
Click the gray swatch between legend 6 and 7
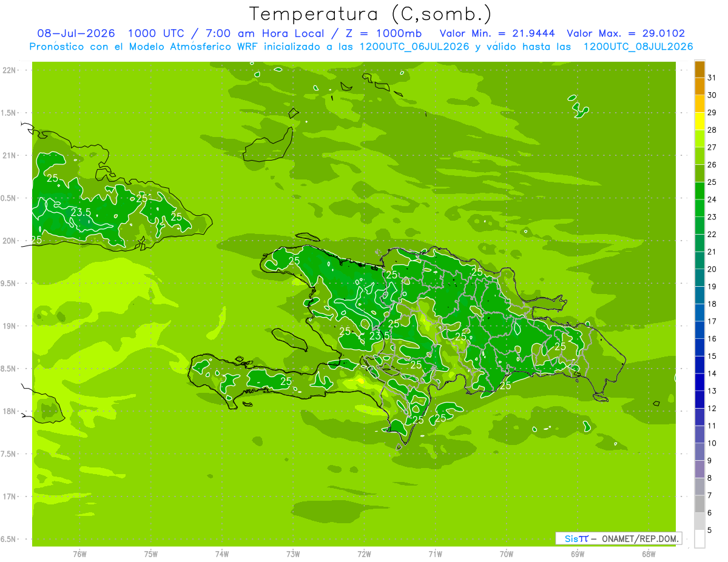[x=699, y=504]
